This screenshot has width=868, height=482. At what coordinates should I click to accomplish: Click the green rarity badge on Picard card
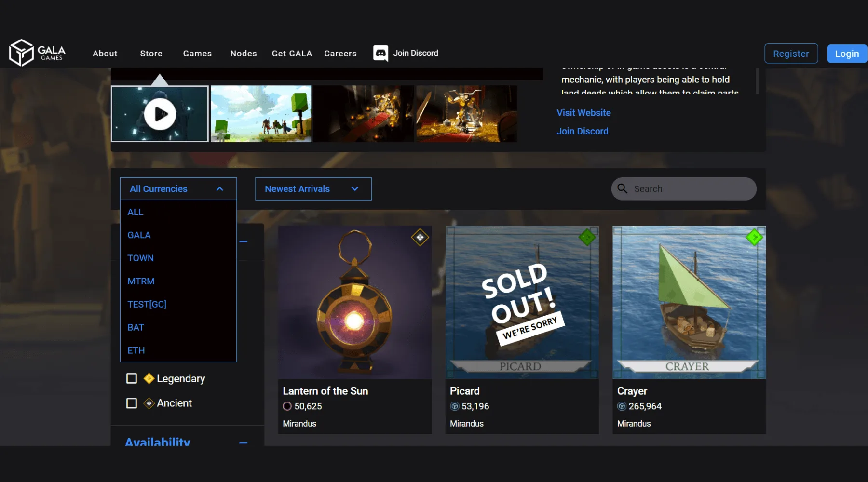[587, 237]
